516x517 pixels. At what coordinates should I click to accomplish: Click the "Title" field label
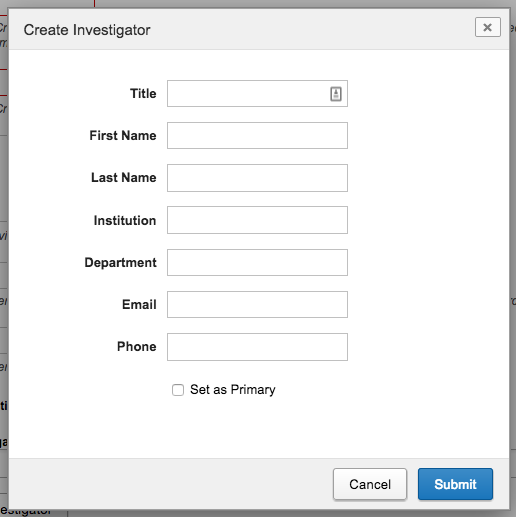(143, 94)
